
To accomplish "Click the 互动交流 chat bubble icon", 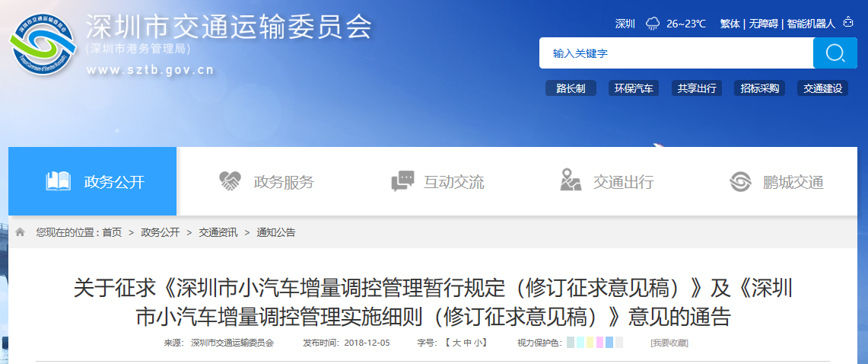I will tap(402, 181).
